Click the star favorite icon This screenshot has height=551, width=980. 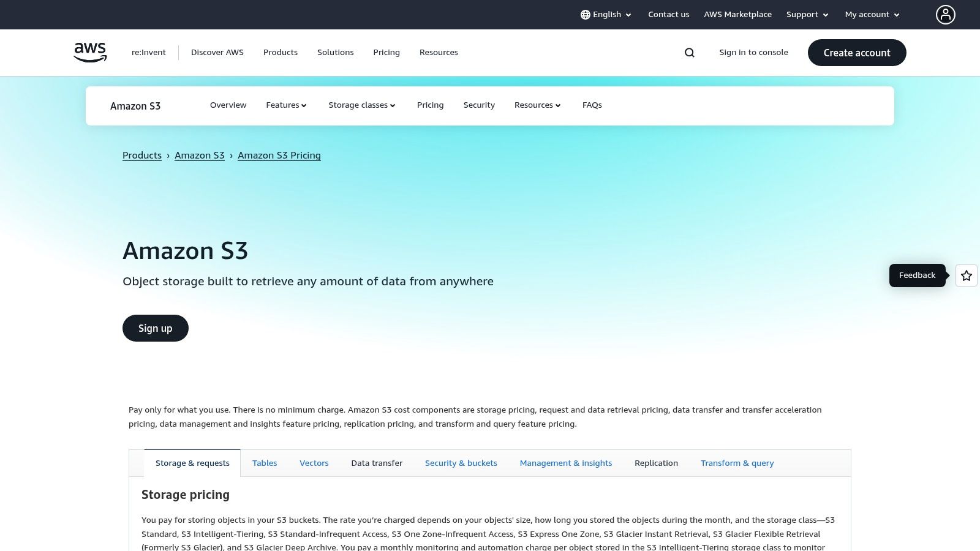click(967, 275)
